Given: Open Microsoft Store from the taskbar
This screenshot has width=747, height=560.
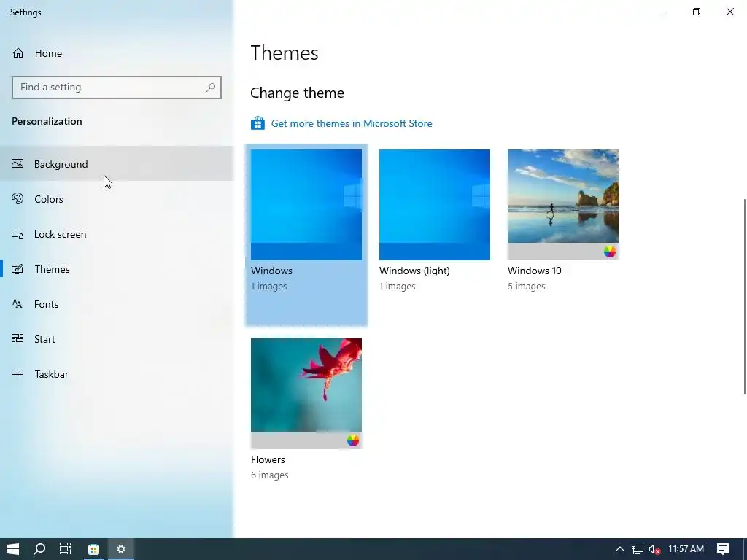Looking at the screenshot, I should (x=94, y=549).
